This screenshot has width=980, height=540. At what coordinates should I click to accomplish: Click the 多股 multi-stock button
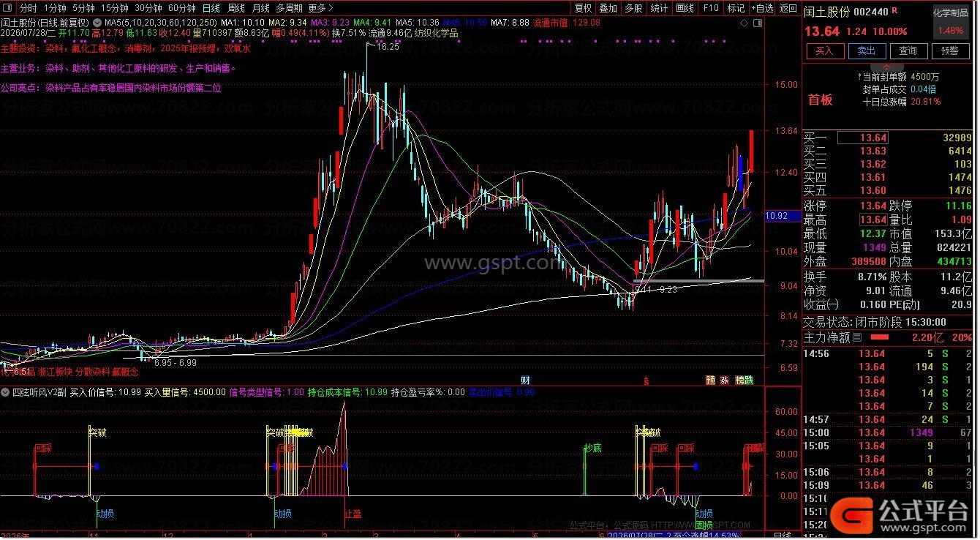(x=633, y=8)
